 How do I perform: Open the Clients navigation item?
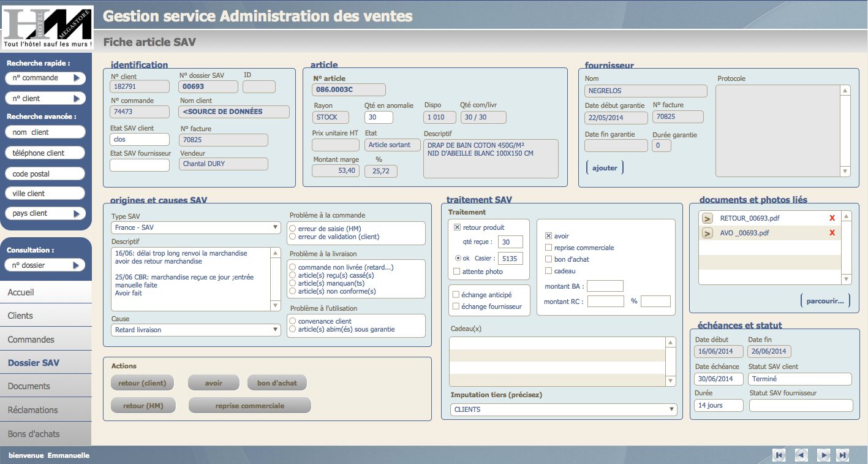[x=45, y=316]
